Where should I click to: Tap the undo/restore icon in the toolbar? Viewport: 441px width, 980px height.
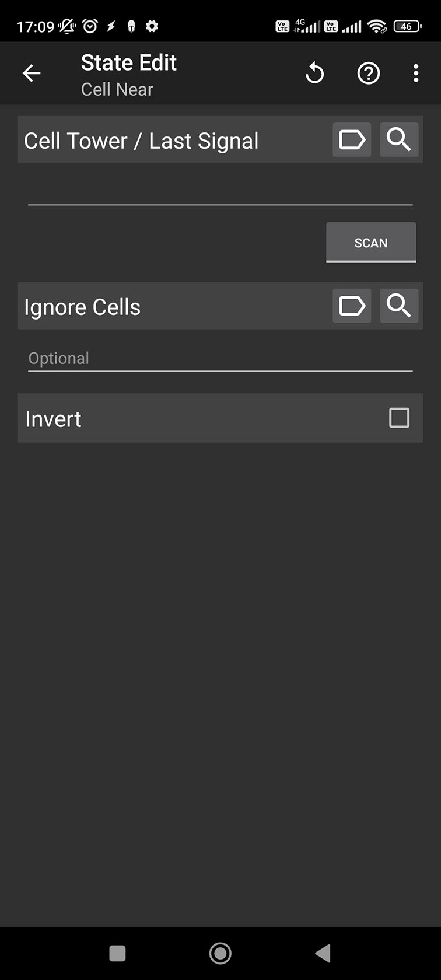(x=315, y=73)
